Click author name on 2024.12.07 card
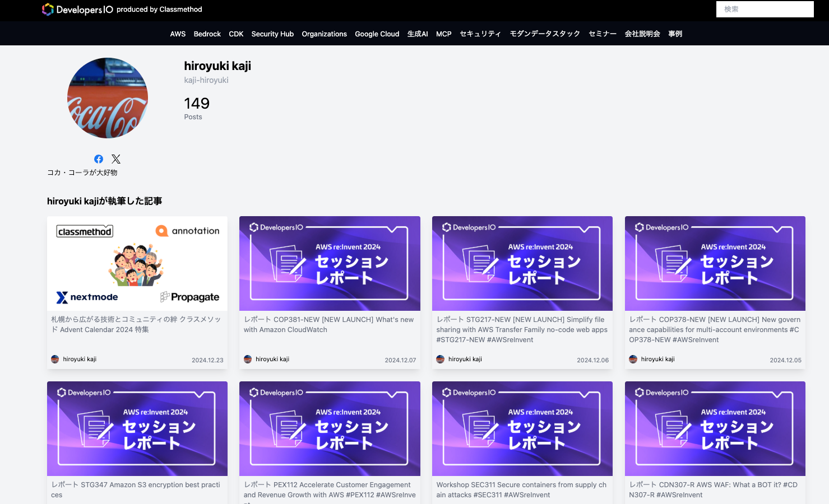The image size is (829, 504). coord(272,360)
